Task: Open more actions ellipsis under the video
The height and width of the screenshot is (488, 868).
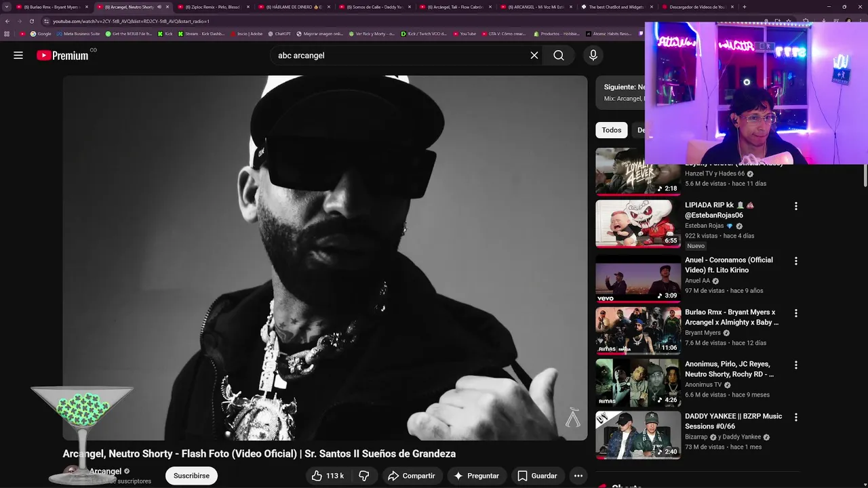Action: pyautogui.click(x=578, y=476)
